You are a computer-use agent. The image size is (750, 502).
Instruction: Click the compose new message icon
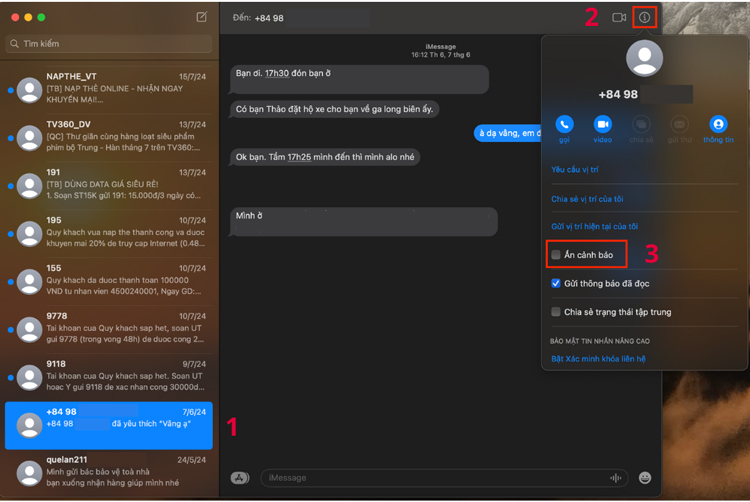201,17
